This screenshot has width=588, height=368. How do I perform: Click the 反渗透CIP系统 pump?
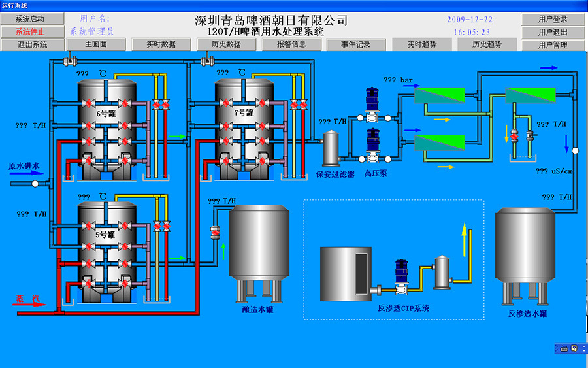coord(402,277)
